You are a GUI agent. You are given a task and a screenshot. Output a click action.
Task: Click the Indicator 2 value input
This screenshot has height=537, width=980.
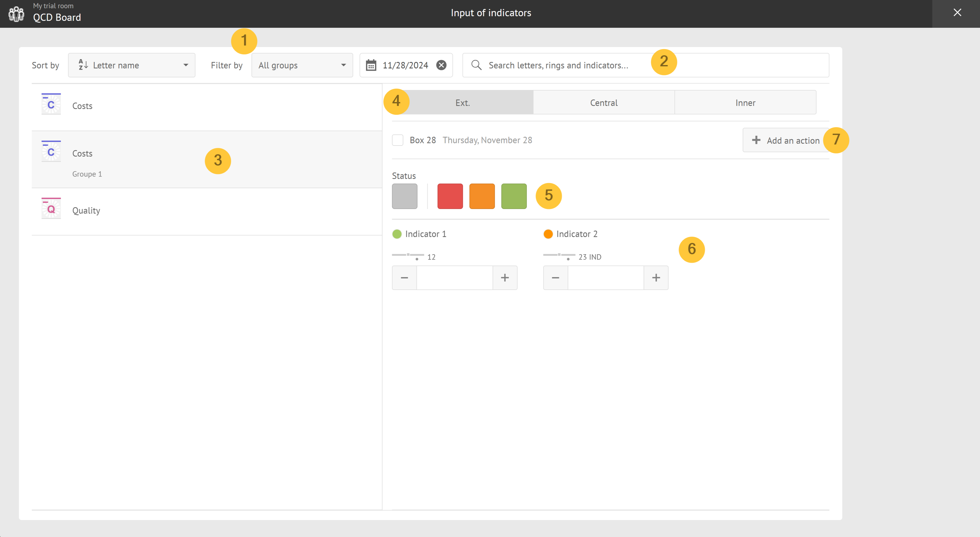[x=606, y=278]
